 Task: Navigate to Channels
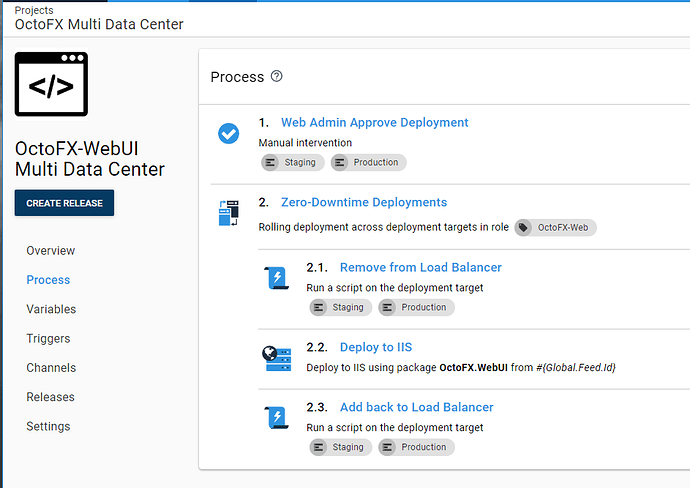point(51,368)
